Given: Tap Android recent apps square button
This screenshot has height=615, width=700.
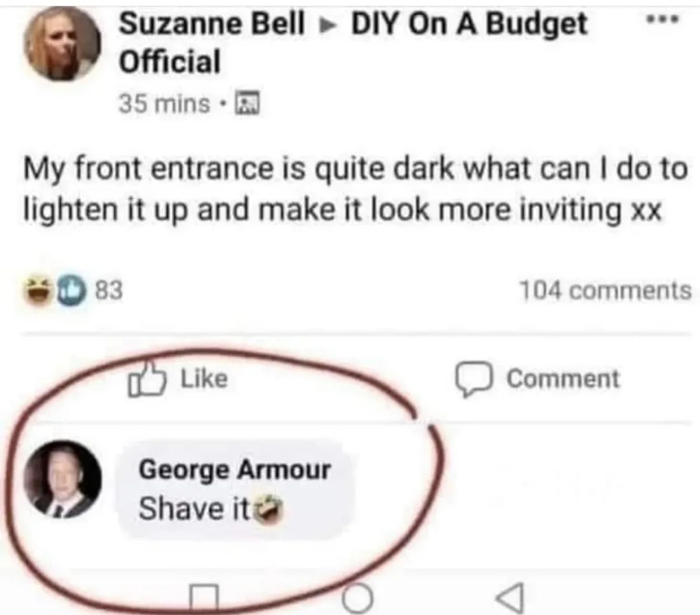Looking at the screenshot, I should (x=204, y=598).
